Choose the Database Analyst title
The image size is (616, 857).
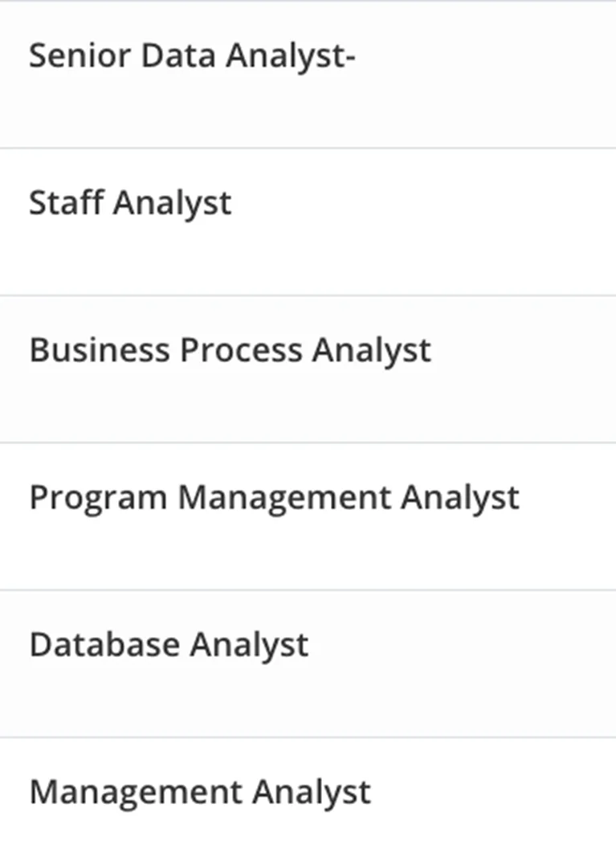coord(169,645)
